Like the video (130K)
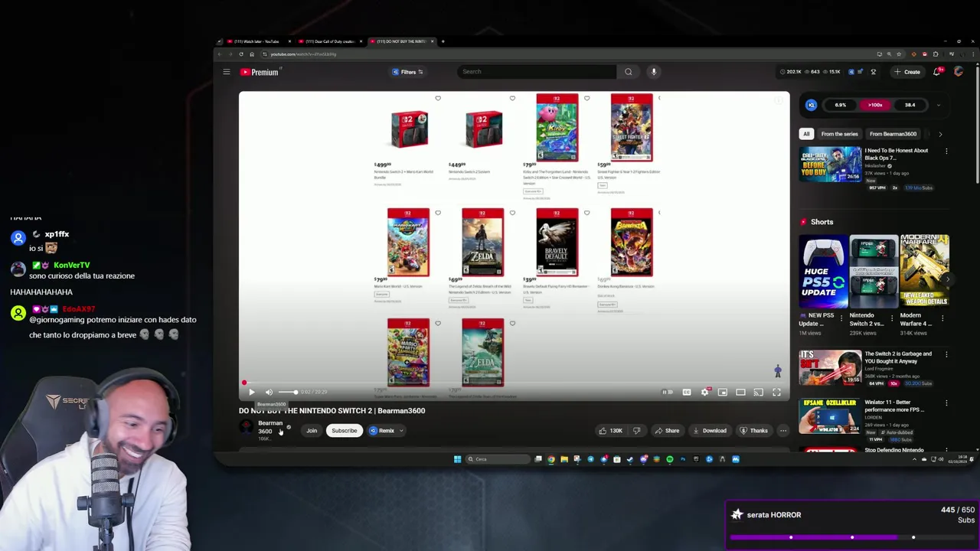The width and height of the screenshot is (980, 551). pos(611,431)
